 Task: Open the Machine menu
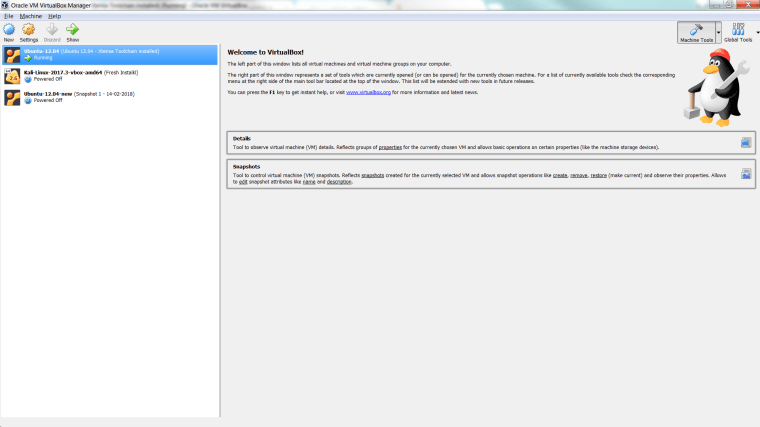(x=31, y=16)
